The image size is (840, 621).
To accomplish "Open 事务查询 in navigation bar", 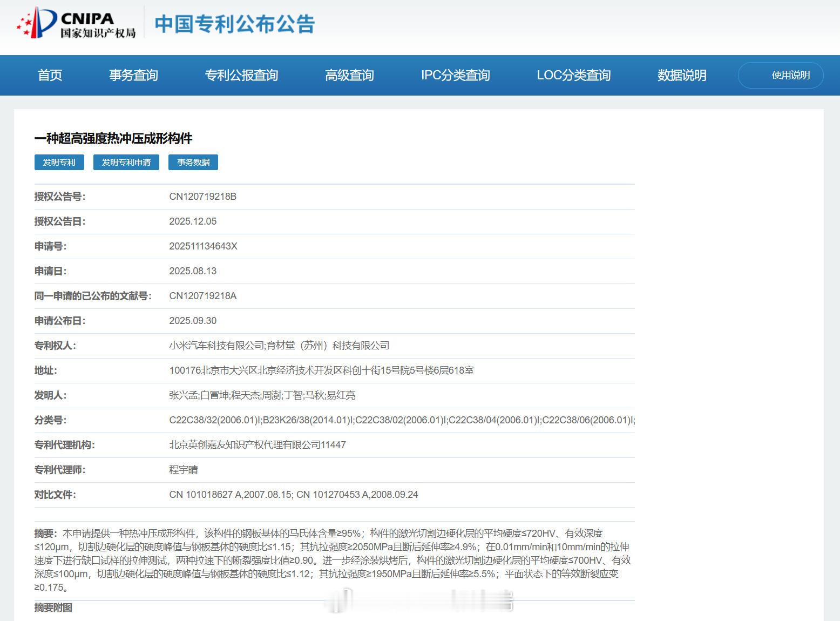I will click(x=133, y=75).
